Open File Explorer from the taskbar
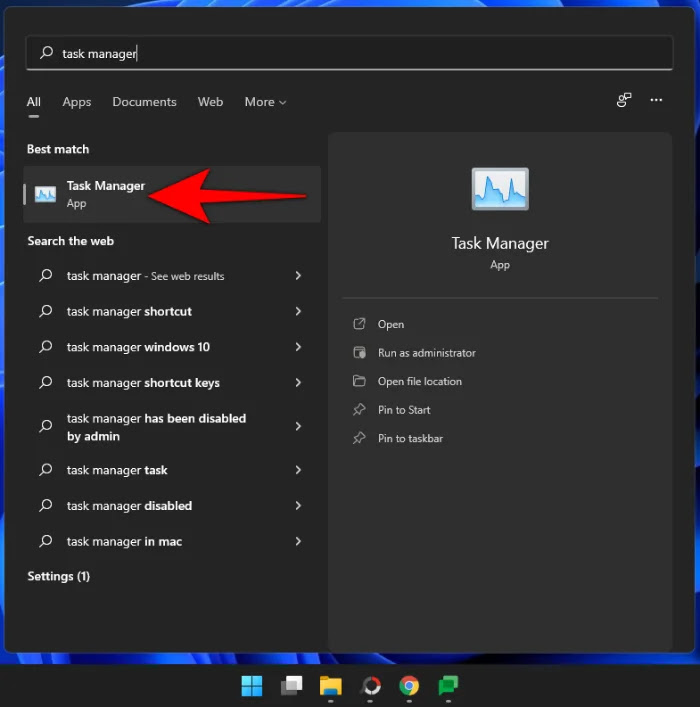700x707 pixels. (331, 686)
